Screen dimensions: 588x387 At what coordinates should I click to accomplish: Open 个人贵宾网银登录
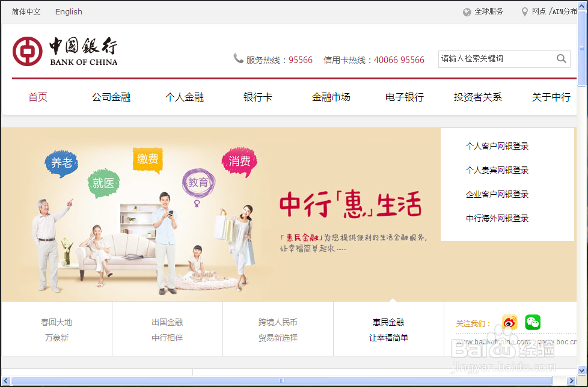(x=497, y=170)
